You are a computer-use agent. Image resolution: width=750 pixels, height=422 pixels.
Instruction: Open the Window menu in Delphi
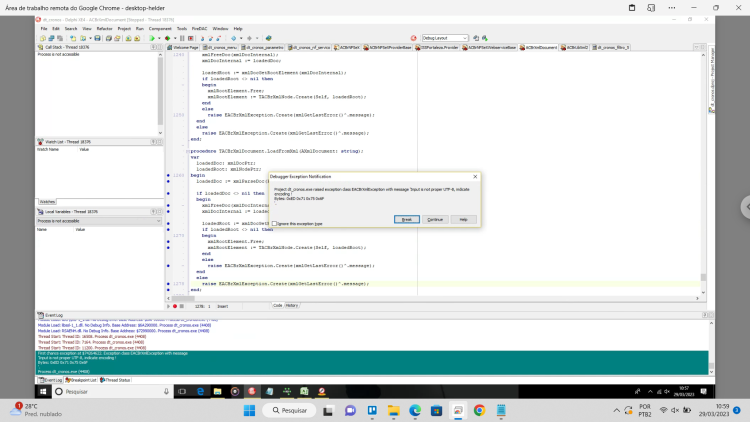coord(220,29)
